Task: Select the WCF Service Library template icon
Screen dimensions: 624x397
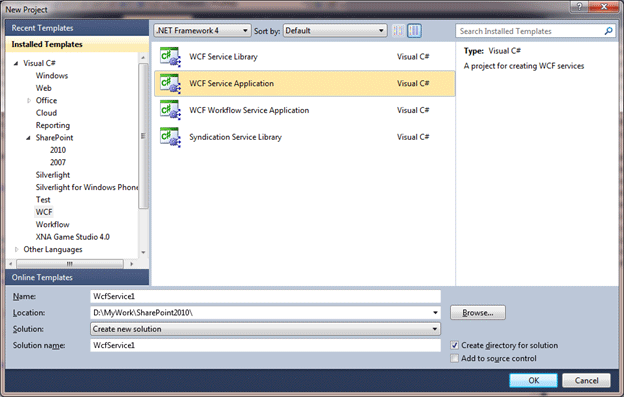Action: [x=170, y=57]
